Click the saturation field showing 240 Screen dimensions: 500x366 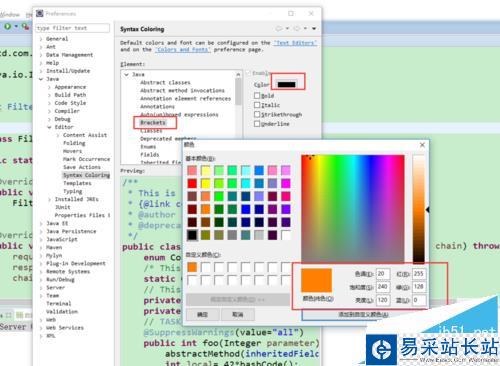[383, 287]
